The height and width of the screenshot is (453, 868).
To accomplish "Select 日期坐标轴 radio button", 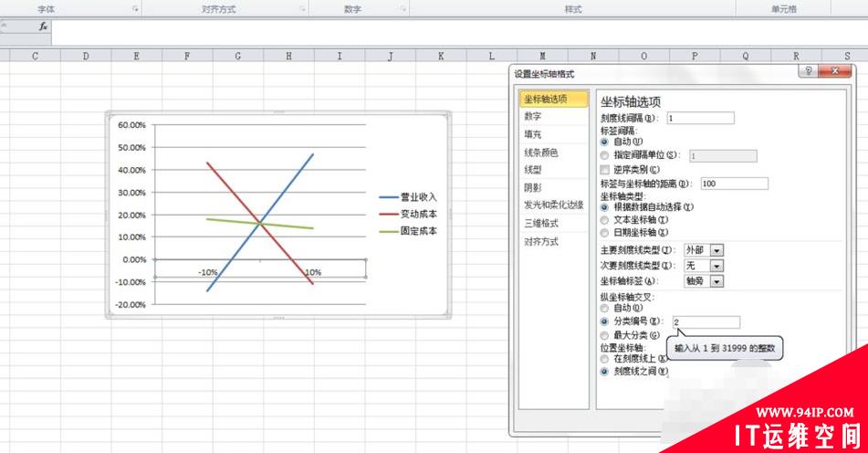I will [x=604, y=233].
